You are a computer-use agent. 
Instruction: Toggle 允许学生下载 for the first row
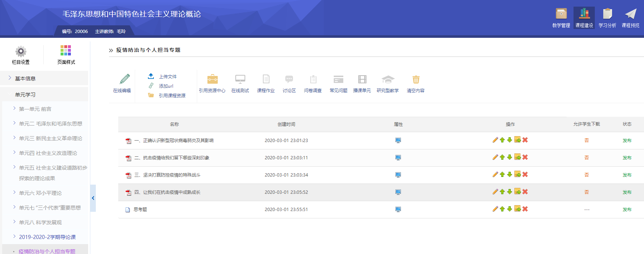(586, 140)
